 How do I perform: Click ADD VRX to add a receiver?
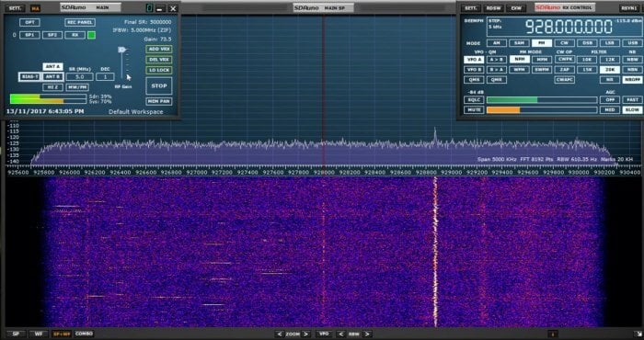coord(159,49)
